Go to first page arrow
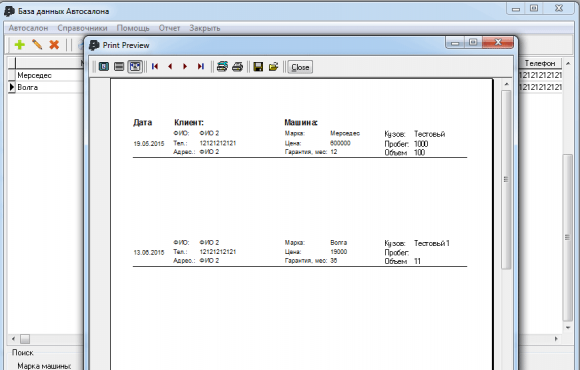The image size is (580, 370). (x=155, y=67)
